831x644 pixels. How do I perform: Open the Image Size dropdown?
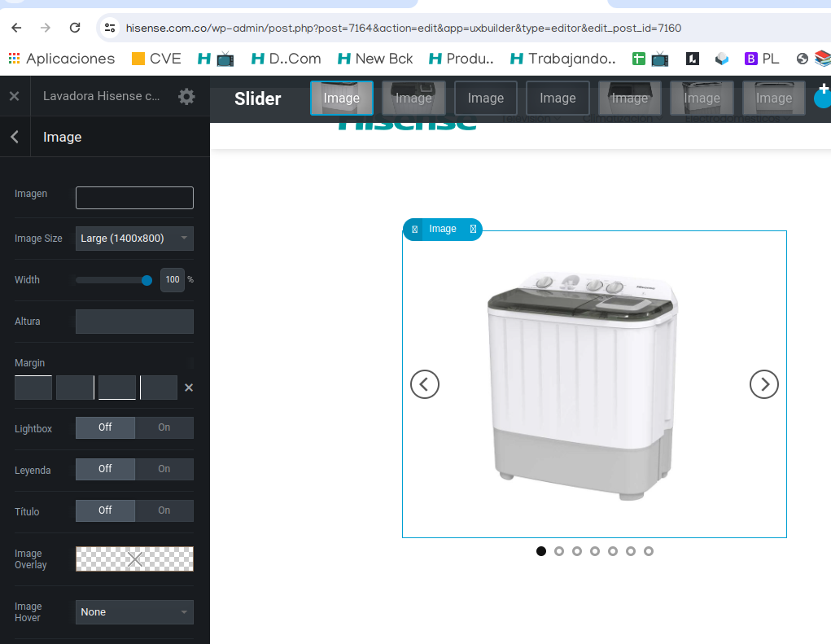pos(134,239)
